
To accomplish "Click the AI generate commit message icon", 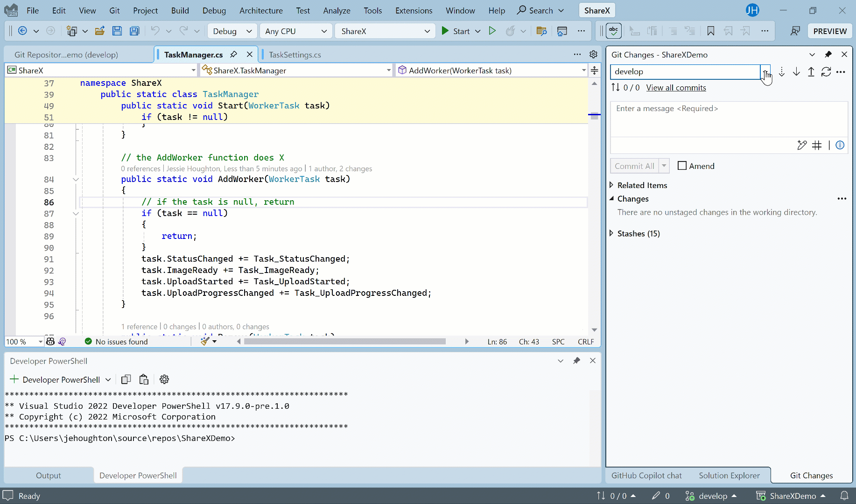I will (802, 146).
